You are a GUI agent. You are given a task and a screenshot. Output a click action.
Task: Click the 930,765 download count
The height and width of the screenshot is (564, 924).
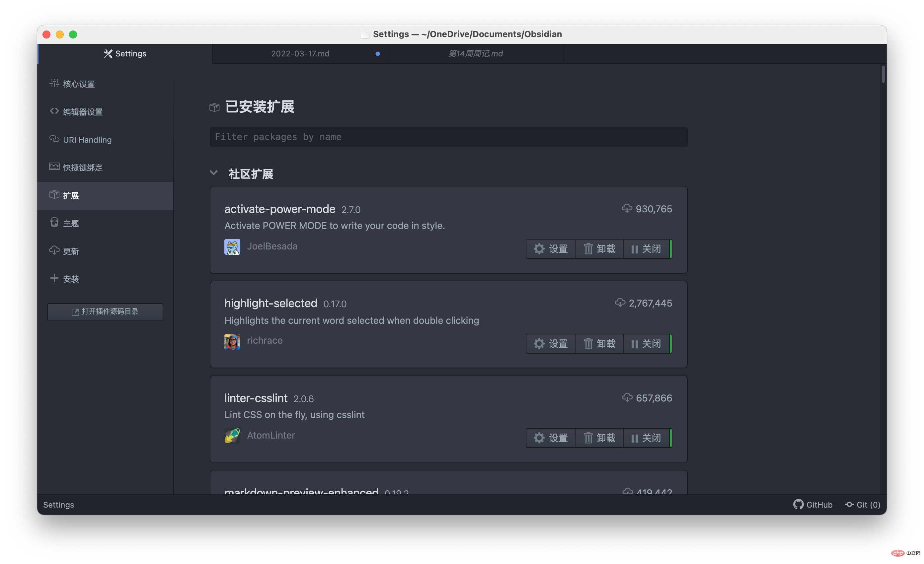[654, 209]
